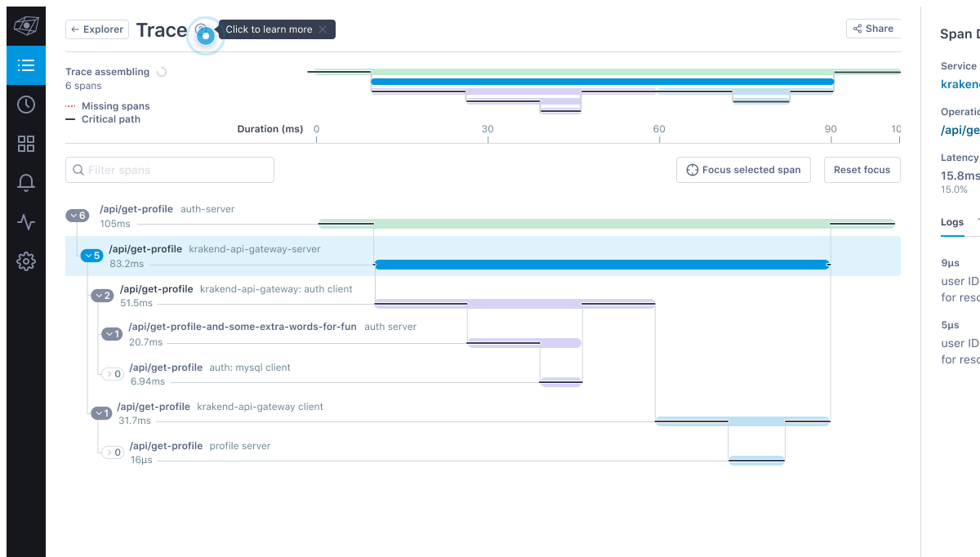The height and width of the screenshot is (557, 980).
Task: Click the 30 tick on duration axis
Action: (x=488, y=129)
